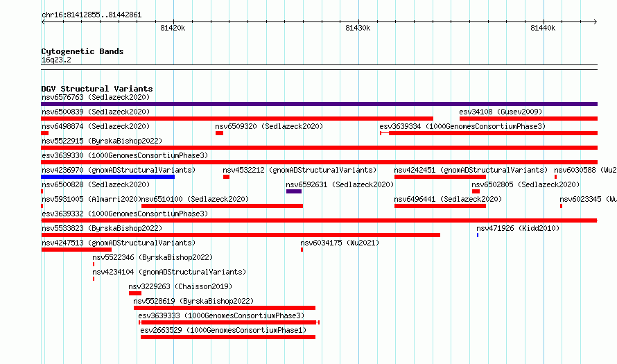Click the red nsv6510100 variant bar
The height and width of the screenshot is (364, 617).
coord(222,206)
